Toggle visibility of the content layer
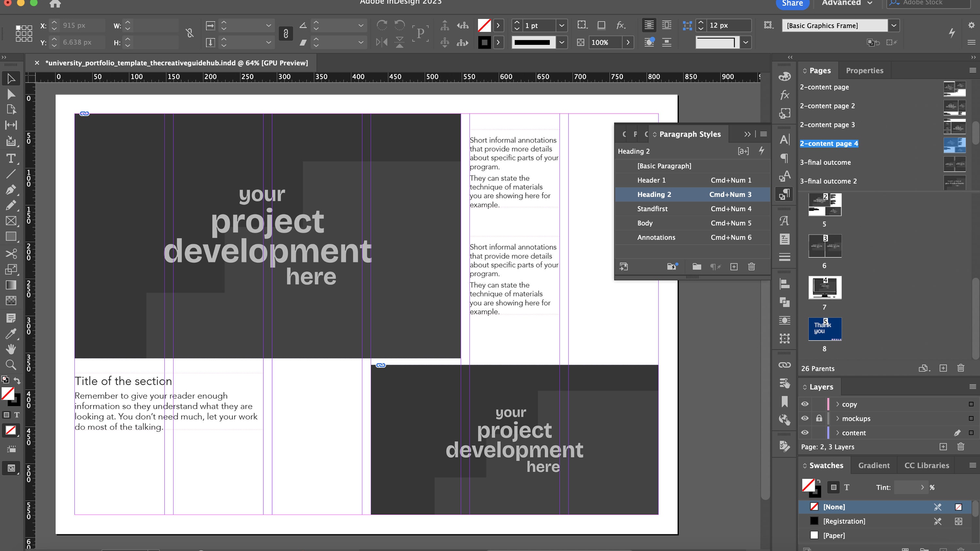Viewport: 980px width, 551px height. click(x=805, y=433)
